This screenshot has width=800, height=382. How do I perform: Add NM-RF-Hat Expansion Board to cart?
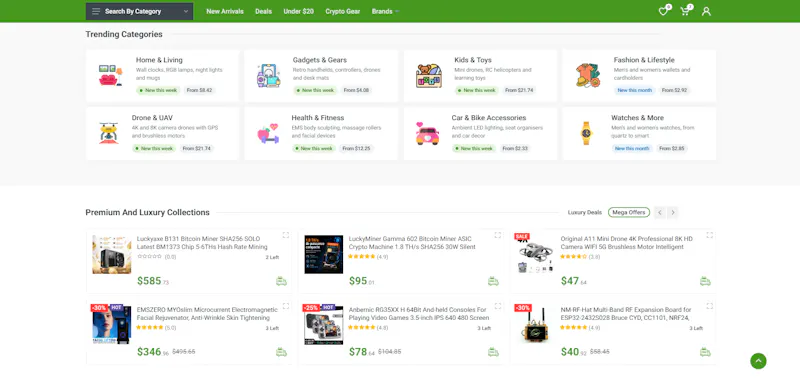pos(705,352)
